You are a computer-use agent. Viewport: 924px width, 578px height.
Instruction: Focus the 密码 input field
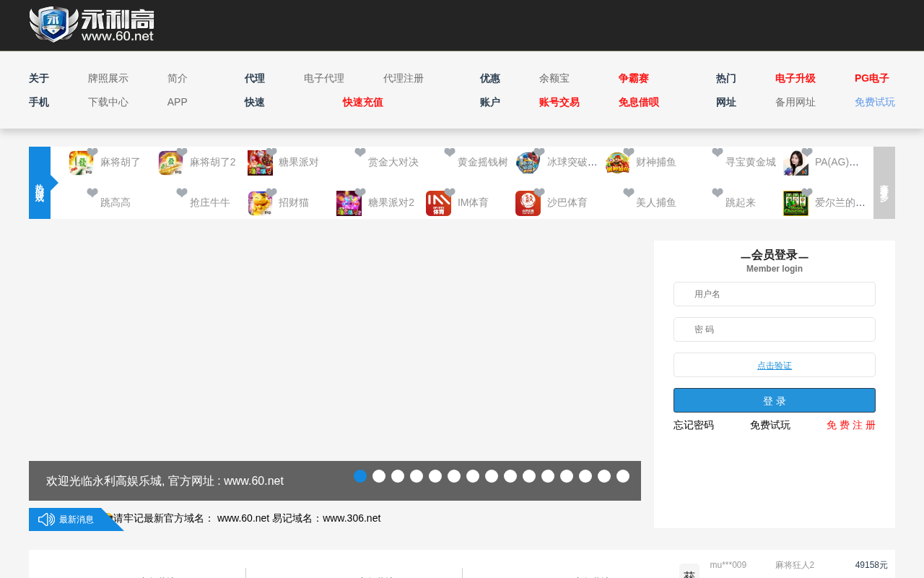point(775,329)
